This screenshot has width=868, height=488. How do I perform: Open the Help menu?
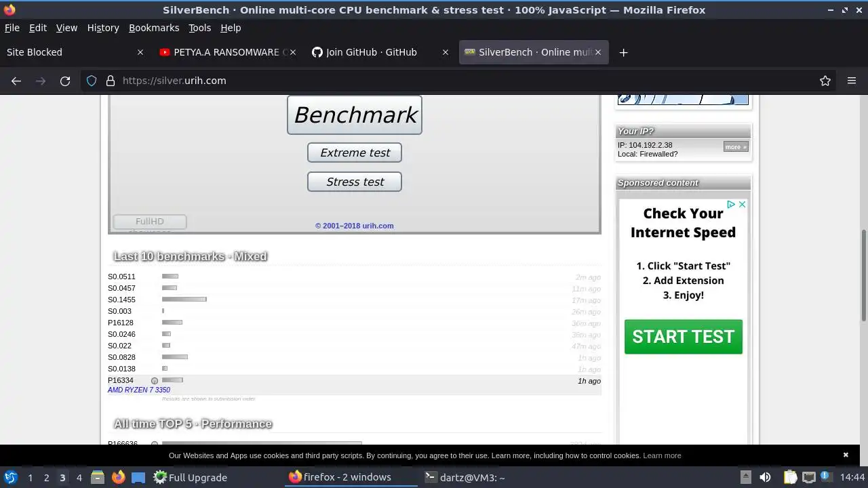[231, 28]
